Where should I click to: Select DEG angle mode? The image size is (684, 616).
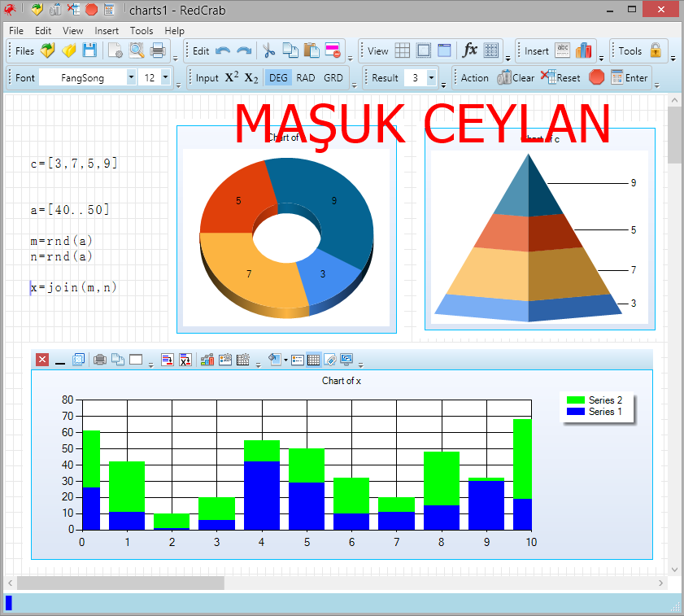(x=278, y=78)
